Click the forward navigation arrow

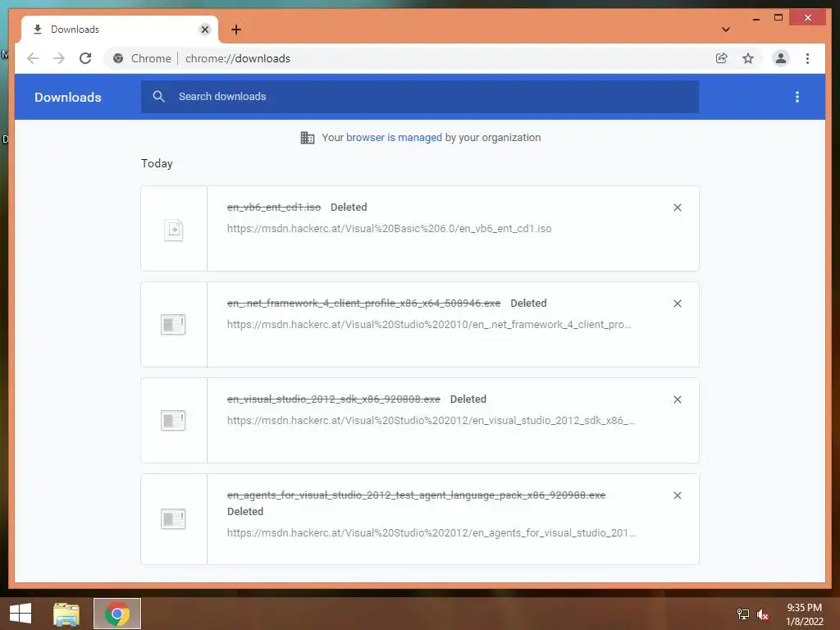(59, 58)
